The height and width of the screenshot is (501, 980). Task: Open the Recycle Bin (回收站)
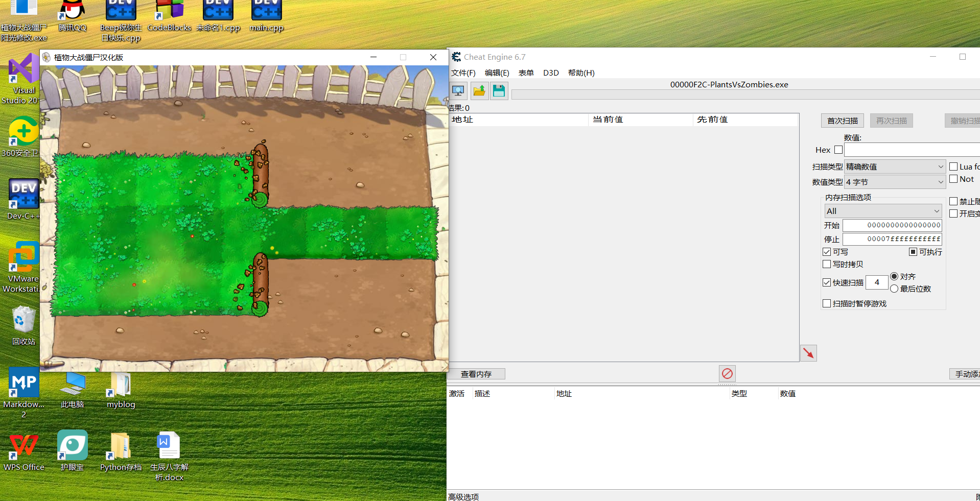click(x=24, y=325)
